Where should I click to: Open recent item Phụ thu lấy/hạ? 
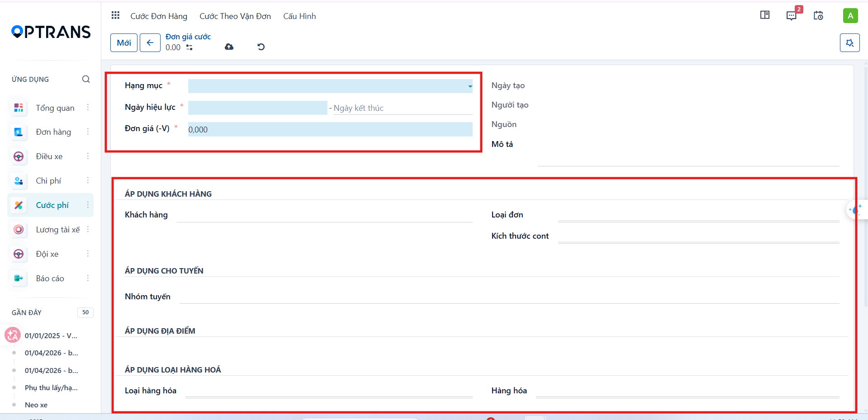tap(51, 387)
